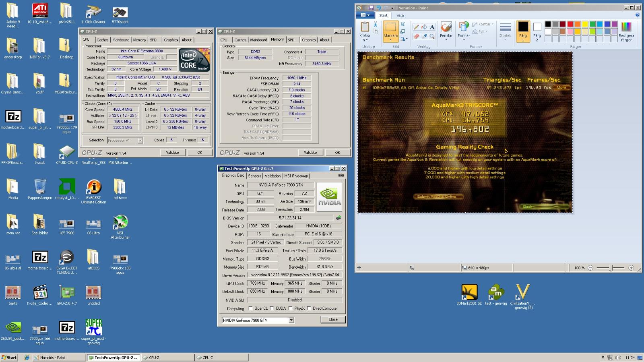
Task: Click the Undo arrow in Paint title bar
Action: pos(379,8)
